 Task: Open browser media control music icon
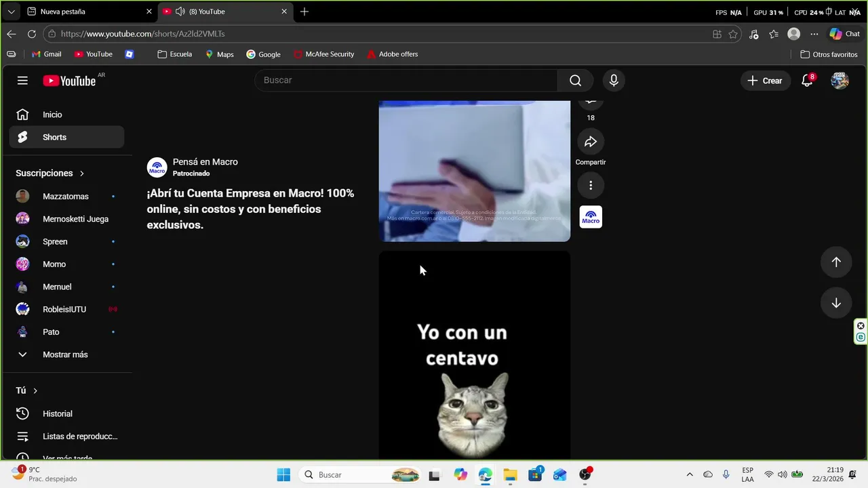(754, 34)
